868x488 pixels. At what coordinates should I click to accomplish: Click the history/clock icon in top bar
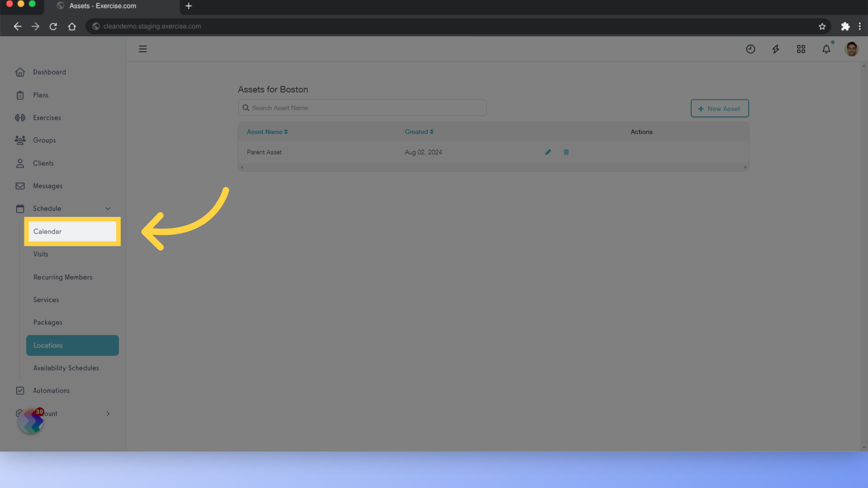click(750, 49)
